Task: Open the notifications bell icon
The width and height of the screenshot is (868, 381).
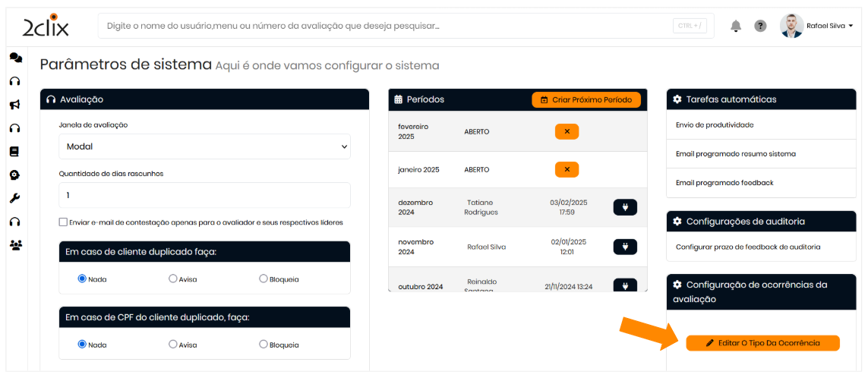Action: click(735, 26)
